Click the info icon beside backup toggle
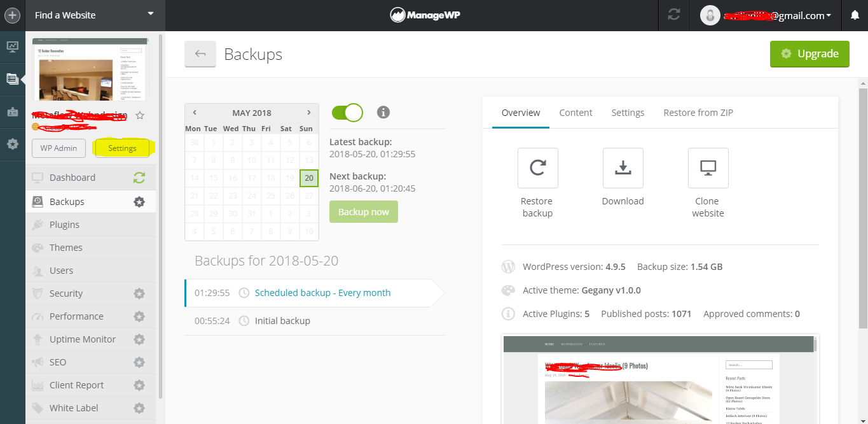 [x=383, y=113]
